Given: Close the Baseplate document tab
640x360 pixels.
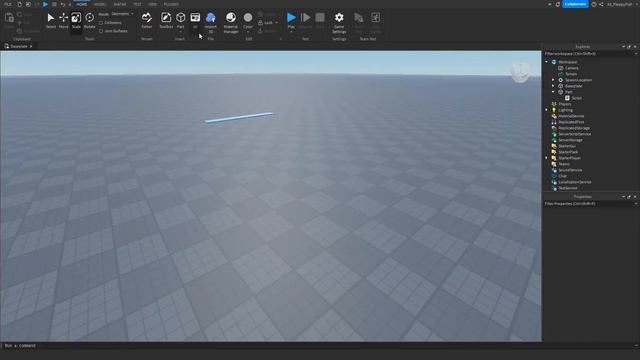Looking at the screenshot, I should (x=31, y=47).
